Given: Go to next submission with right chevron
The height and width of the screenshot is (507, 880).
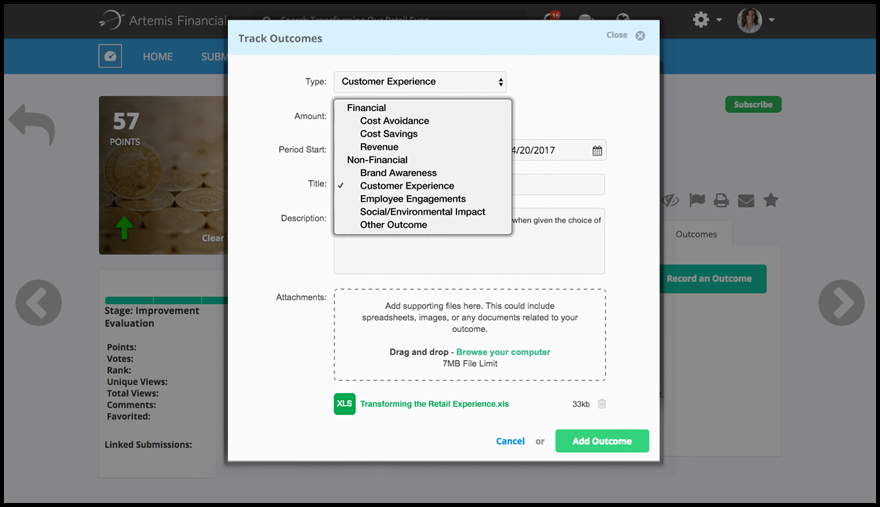Looking at the screenshot, I should (841, 303).
